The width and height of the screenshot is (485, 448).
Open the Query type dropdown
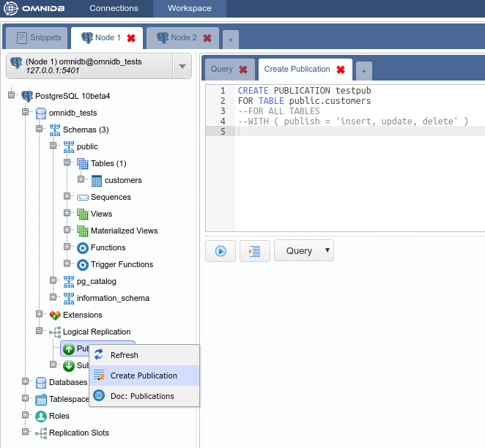click(304, 250)
